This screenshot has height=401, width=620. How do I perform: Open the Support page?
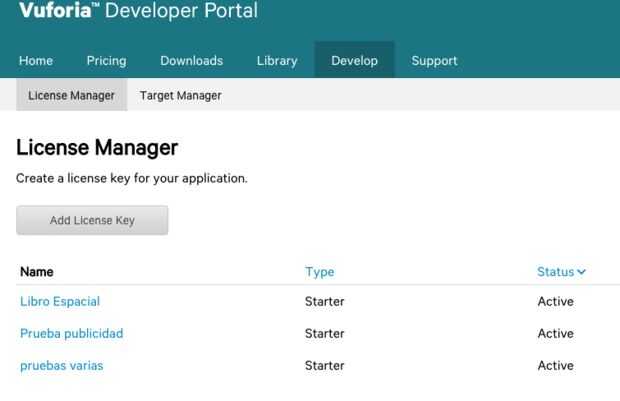(434, 61)
